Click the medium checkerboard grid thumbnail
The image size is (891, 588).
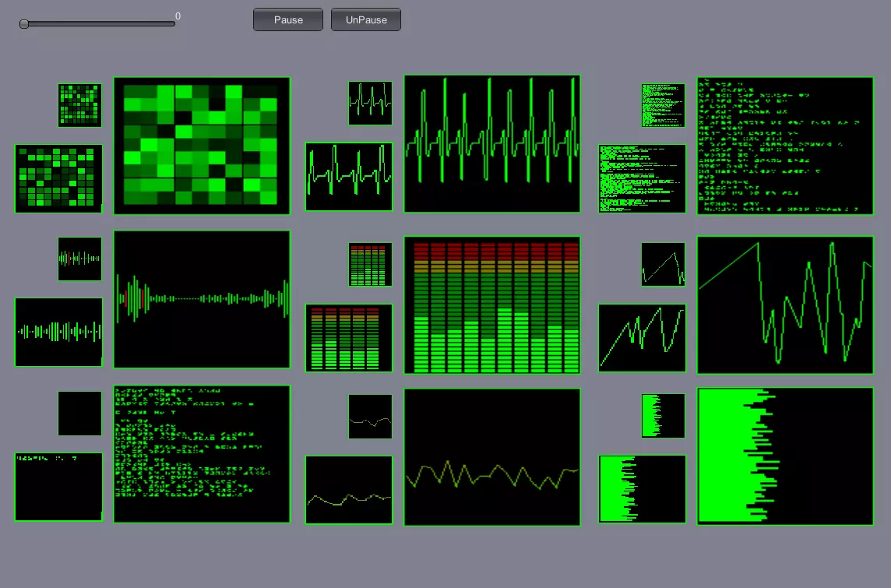58,179
